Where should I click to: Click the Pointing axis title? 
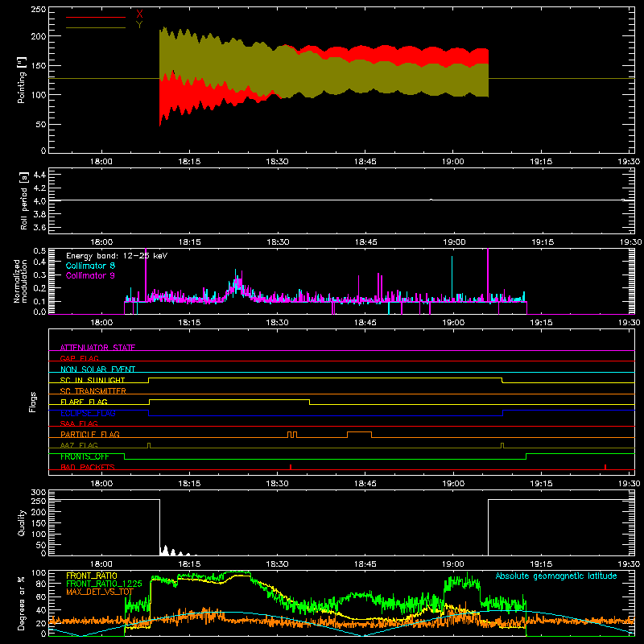point(22,80)
